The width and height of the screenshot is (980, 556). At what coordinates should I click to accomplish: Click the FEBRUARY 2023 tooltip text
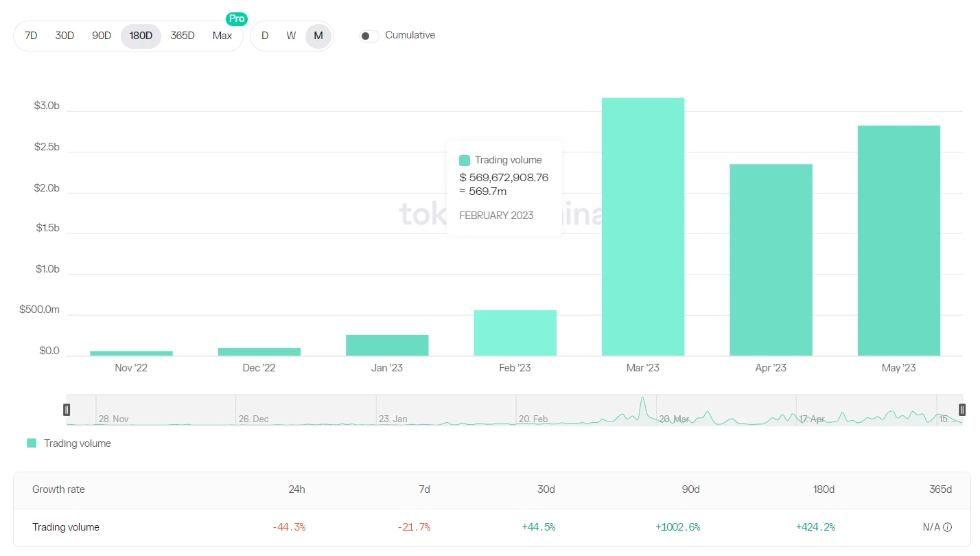pos(496,216)
